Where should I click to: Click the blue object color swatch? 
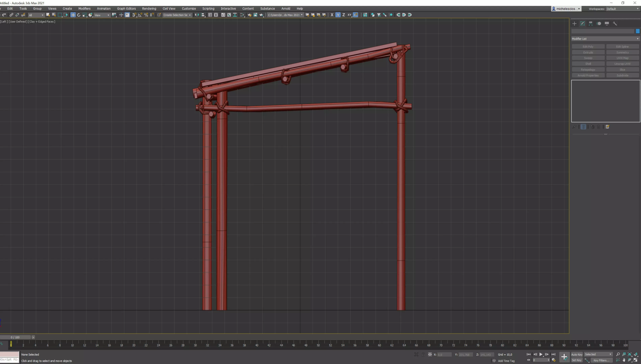pos(637,31)
